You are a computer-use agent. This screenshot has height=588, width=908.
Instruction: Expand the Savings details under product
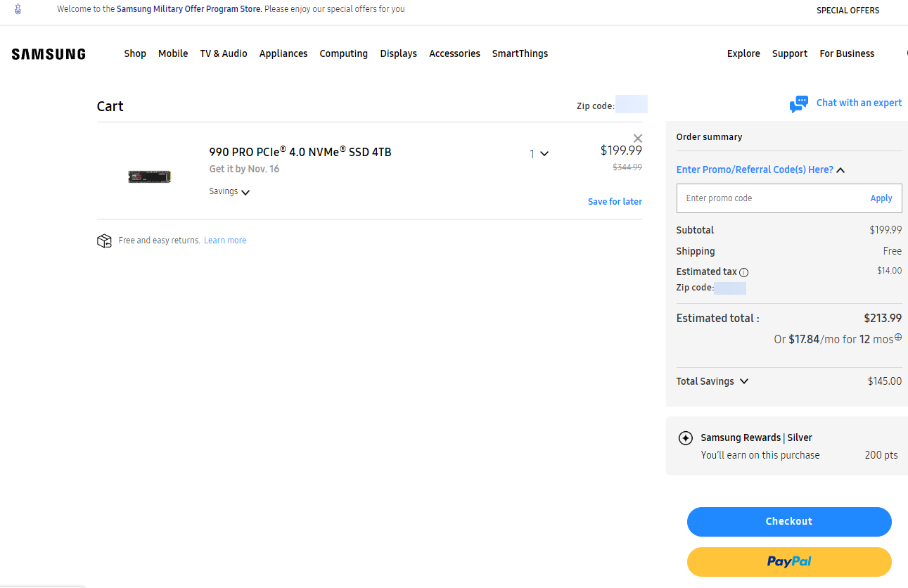click(x=229, y=191)
